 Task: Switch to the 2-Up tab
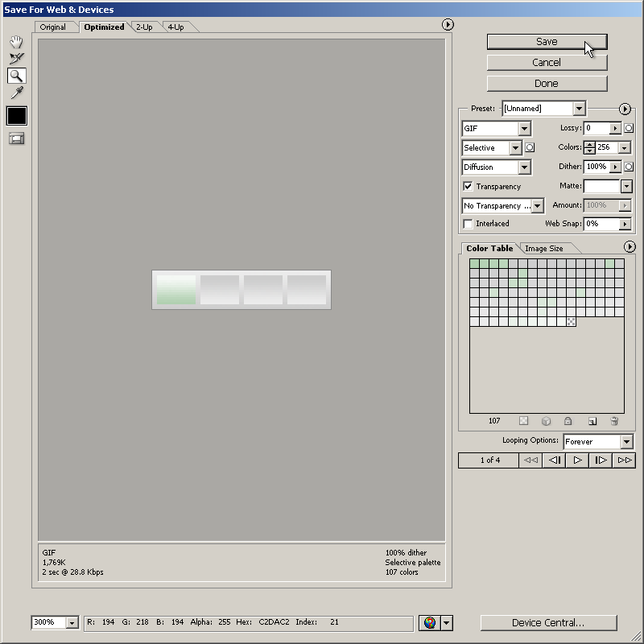pos(144,27)
